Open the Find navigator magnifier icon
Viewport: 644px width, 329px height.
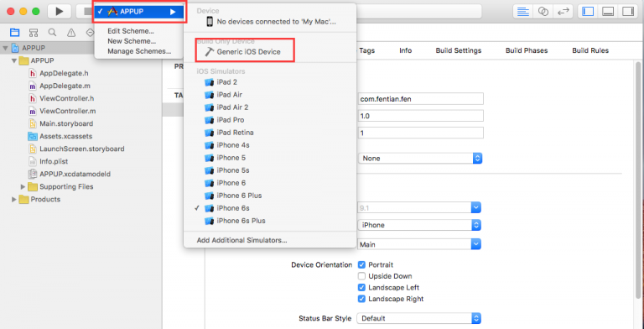(x=52, y=33)
